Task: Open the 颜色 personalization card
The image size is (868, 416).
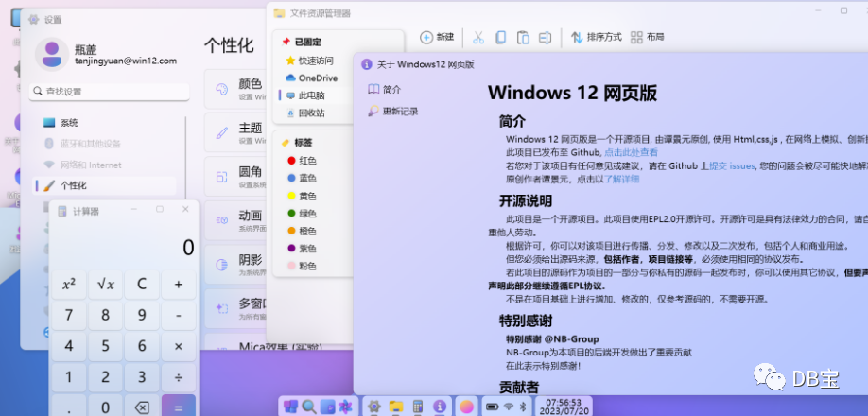Action: [x=237, y=89]
